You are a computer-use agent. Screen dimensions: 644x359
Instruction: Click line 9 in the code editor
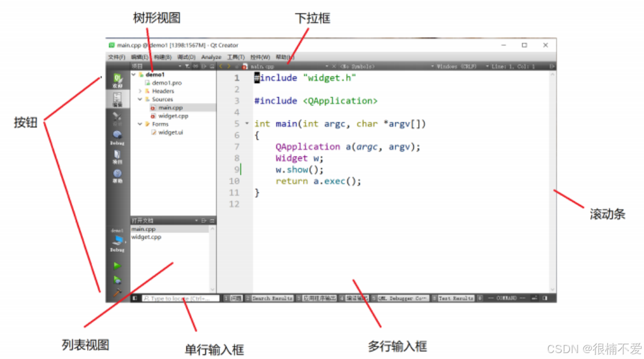coord(300,169)
